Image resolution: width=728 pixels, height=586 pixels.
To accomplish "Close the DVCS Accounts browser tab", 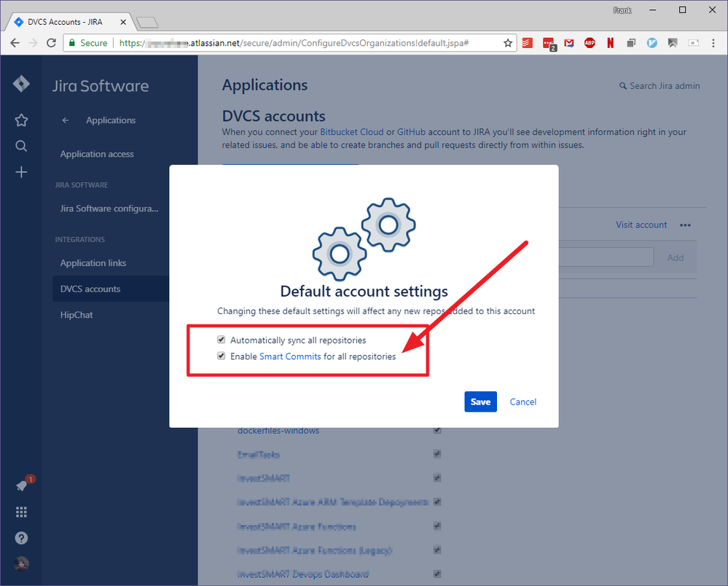I will [x=123, y=22].
